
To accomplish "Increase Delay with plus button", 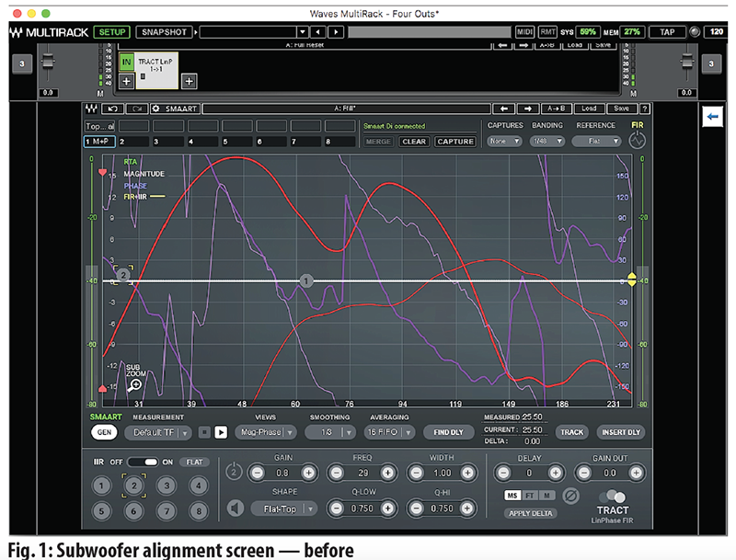I will point(556,473).
